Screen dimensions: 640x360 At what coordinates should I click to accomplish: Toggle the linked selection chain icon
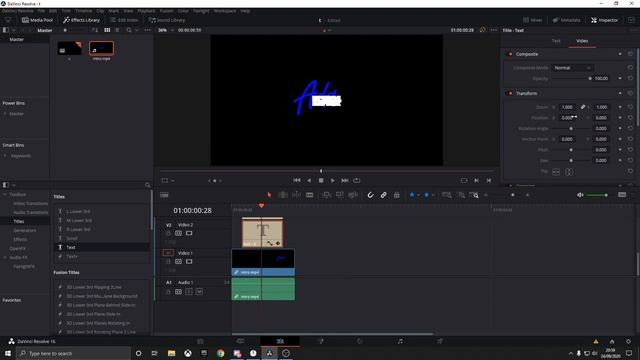point(384,195)
